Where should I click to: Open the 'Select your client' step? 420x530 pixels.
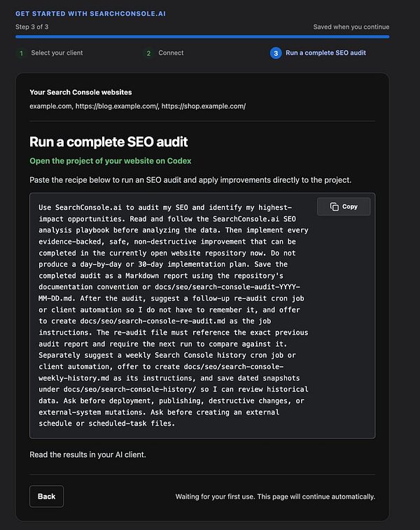pos(57,53)
